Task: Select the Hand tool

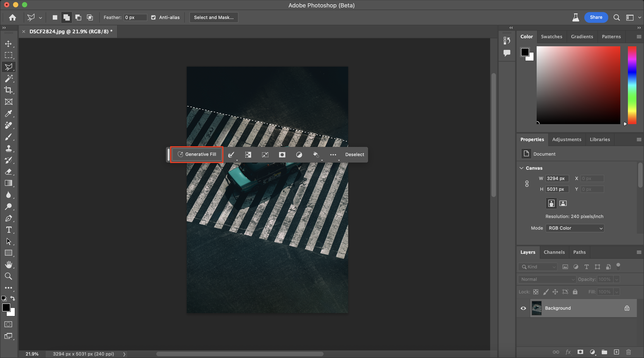Action: coord(8,265)
